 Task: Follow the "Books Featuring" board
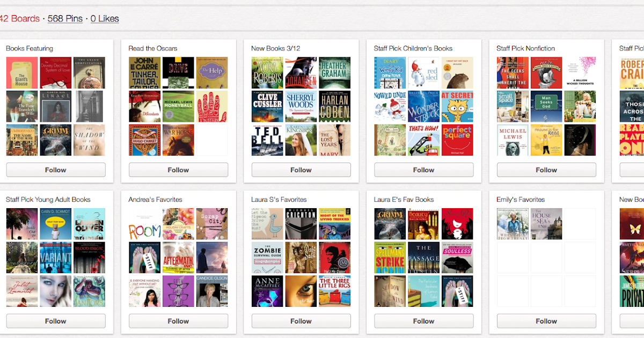(55, 170)
